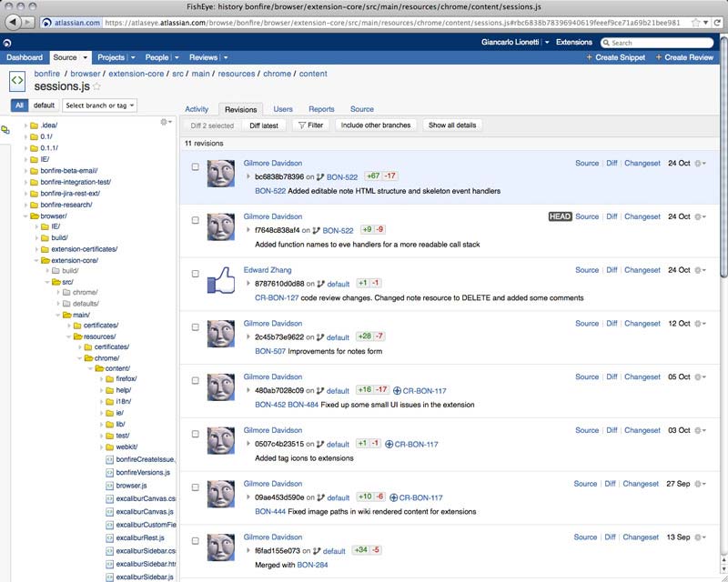The image size is (728, 582).
Task: Bookmark this page with the URL star
Action: tap(696, 22)
